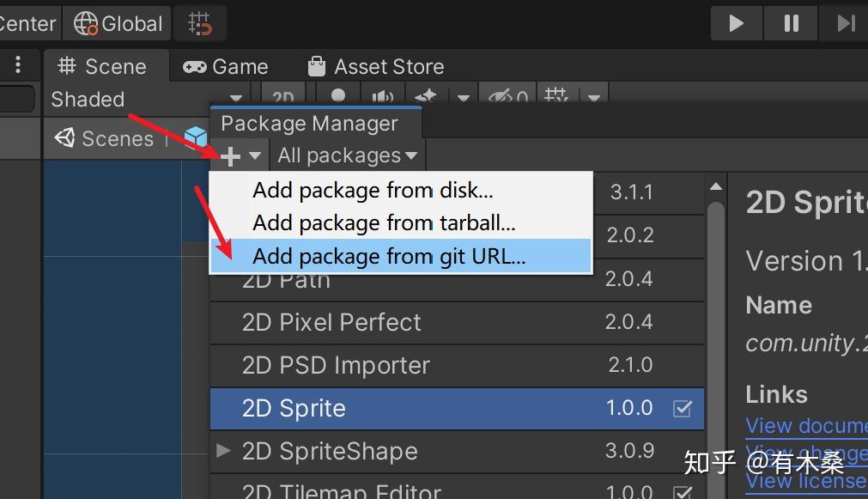The image size is (868, 499).
Task: Click the Step frame button
Action: tap(846, 23)
